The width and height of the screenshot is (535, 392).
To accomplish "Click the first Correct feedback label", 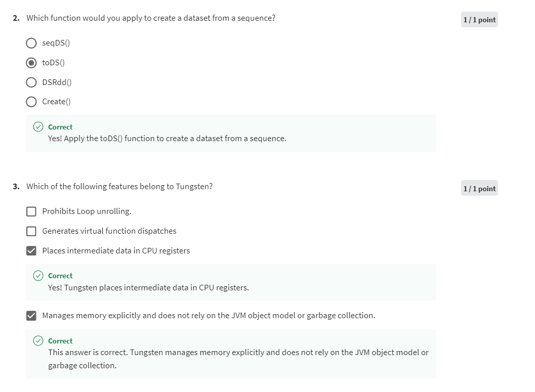I will (60, 126).
